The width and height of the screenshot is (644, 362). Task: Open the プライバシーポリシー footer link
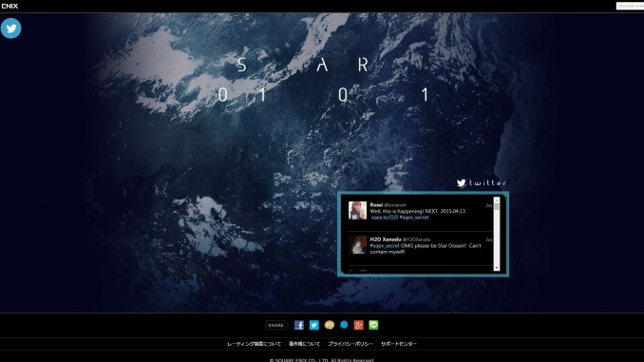pos(350,344)
